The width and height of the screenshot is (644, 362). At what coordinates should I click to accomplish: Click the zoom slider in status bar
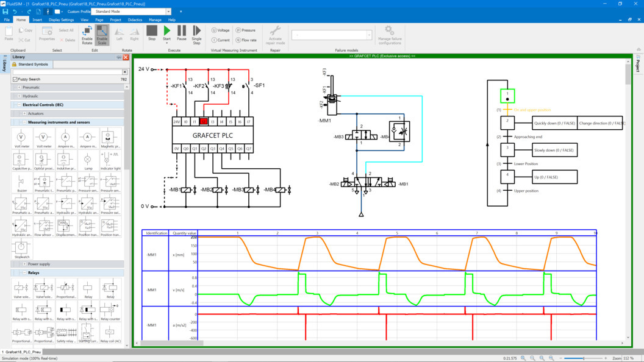point(583,358)
